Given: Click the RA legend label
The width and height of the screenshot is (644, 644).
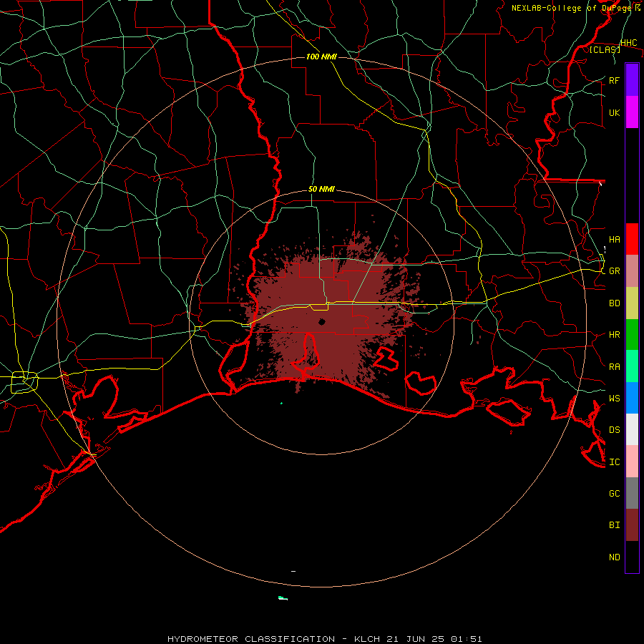Looking at the screenshot, I should [614, 366].
